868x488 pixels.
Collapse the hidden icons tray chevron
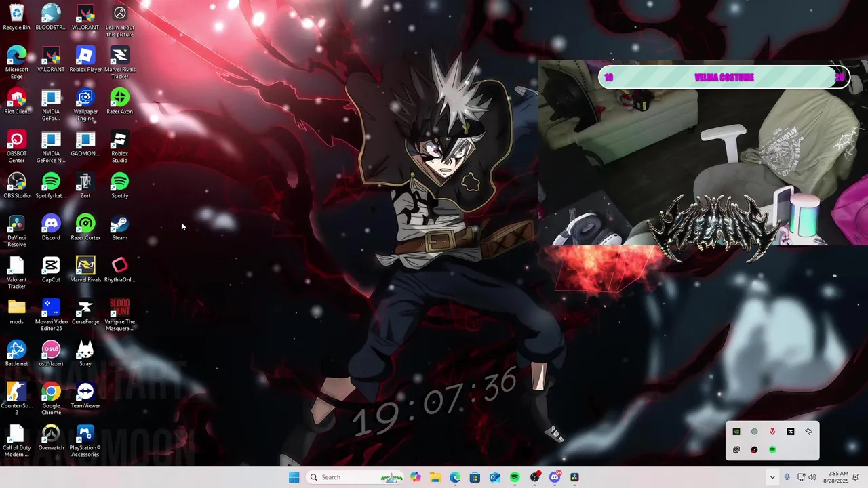pos(772,477)
